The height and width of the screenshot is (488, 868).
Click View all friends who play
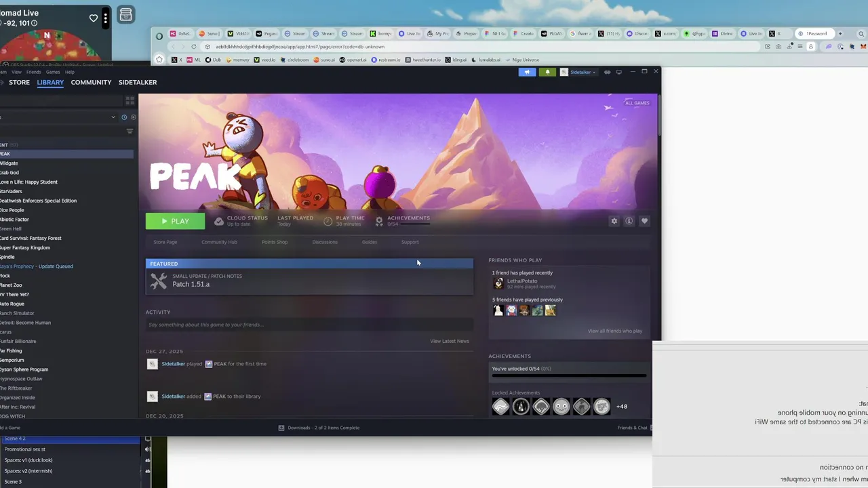615,331
